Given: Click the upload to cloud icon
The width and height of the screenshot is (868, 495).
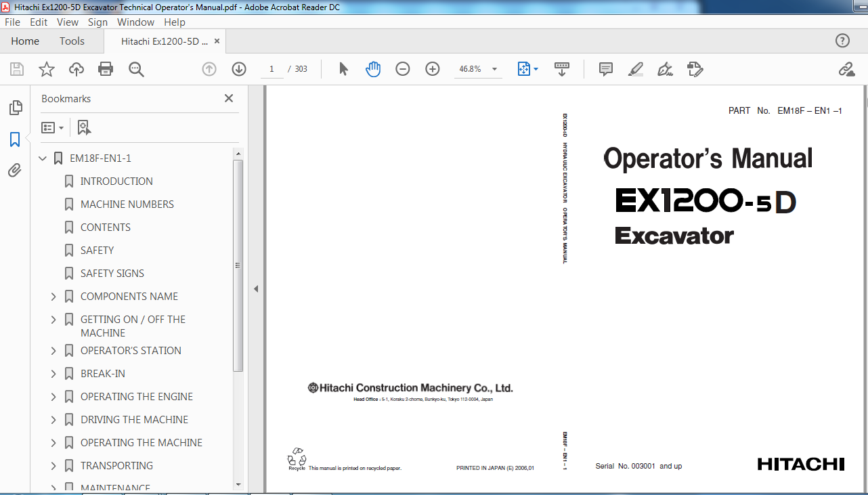Looking at the screenshot, I should tap(77, 69).
